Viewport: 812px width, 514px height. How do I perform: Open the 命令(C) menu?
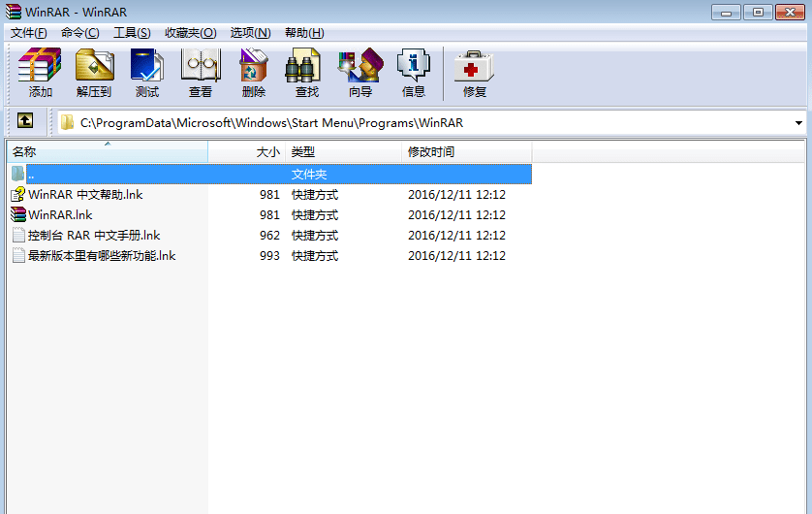pos(80,33)
